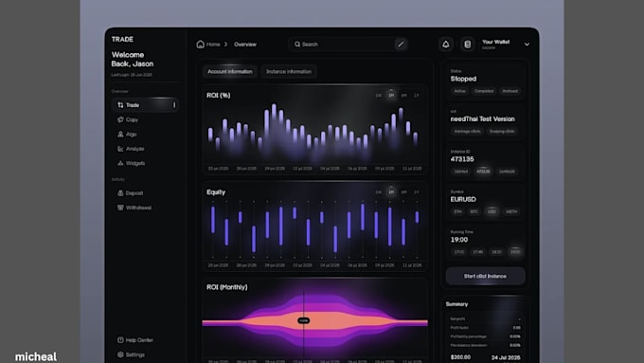644x363 pixels.
Task: Select the WETH symbol chip
Action: tap(511, 211)
